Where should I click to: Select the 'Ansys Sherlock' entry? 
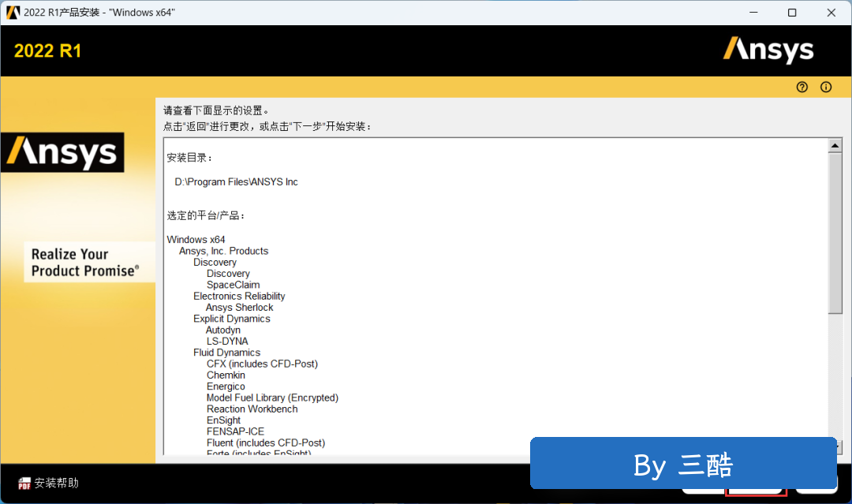[x=240, y=308]
